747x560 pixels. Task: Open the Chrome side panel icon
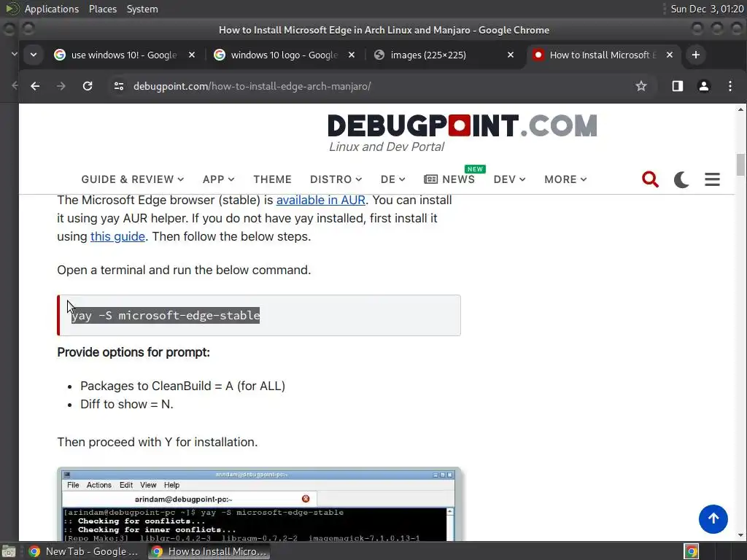point(678,86)
